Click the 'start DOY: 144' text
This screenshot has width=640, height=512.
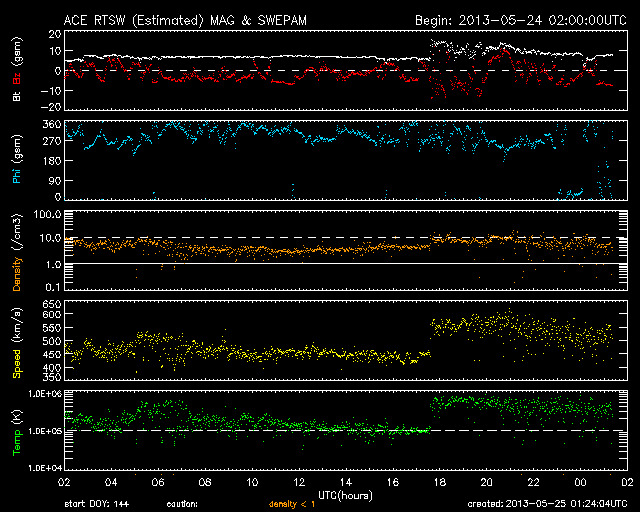(97, 504)
